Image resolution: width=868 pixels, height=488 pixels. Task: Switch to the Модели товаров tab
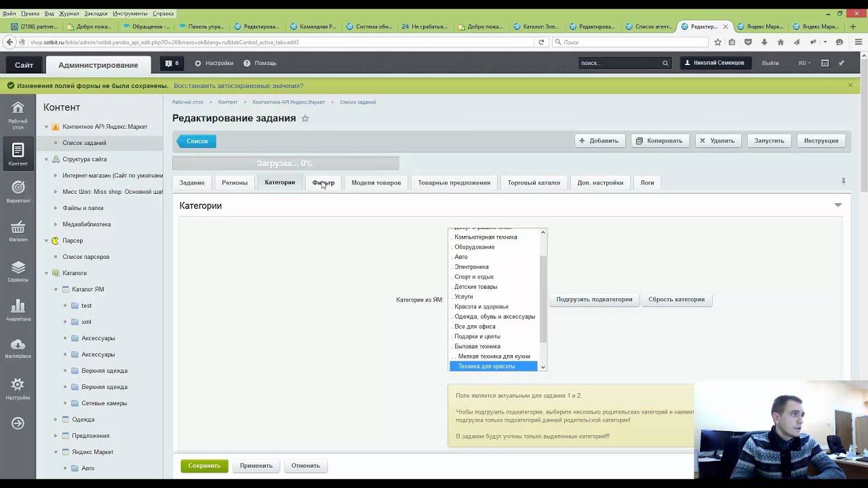[x=376, y=182]
